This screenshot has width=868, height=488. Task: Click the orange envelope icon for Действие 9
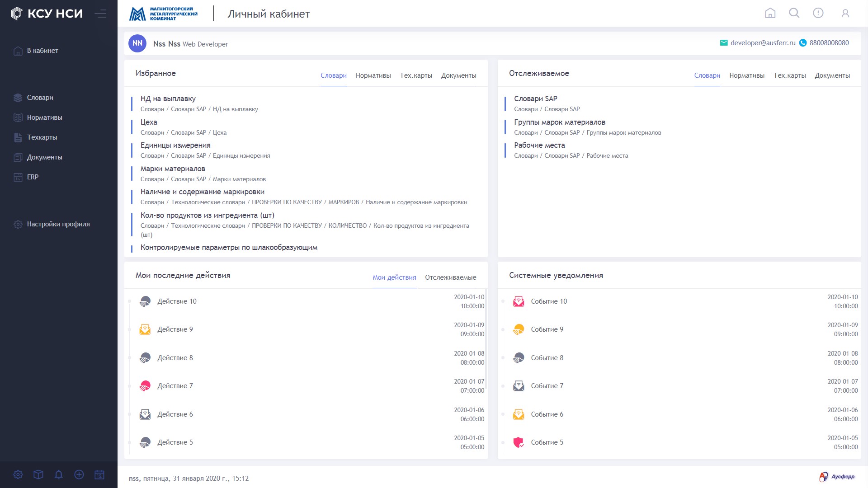(x=145, y=329)
